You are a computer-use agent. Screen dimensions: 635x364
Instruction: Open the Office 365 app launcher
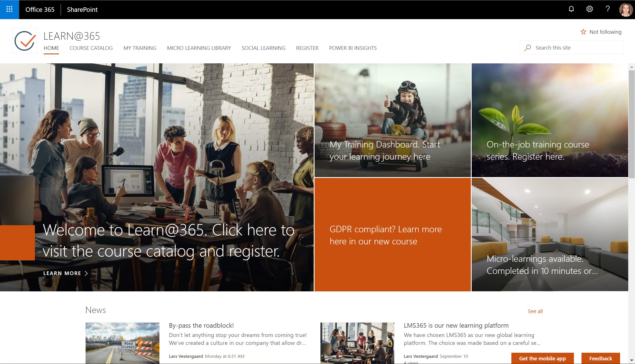click(x=9, y=9)
